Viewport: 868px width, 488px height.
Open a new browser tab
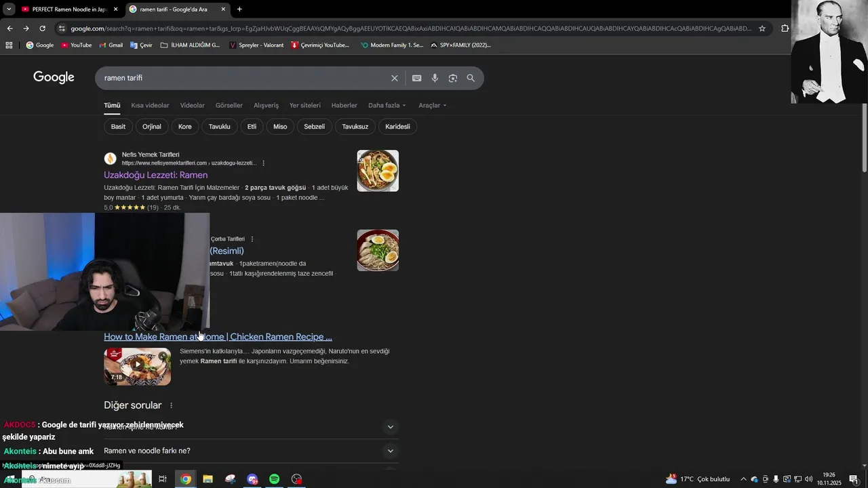(239, 9)
